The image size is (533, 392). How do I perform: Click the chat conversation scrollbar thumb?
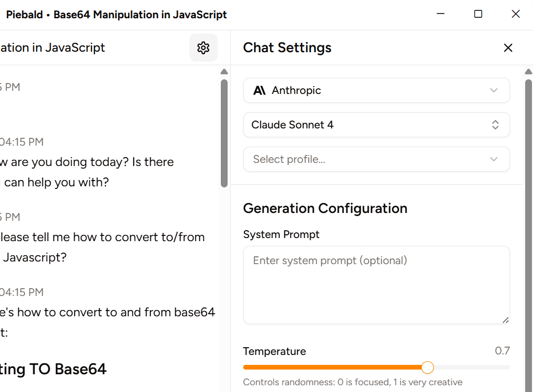(224, 133)
